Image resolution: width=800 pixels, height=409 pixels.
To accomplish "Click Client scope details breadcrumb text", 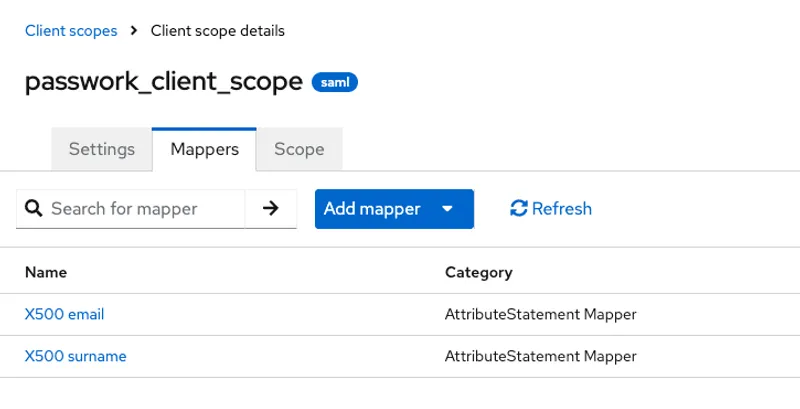I will point(217,31).
